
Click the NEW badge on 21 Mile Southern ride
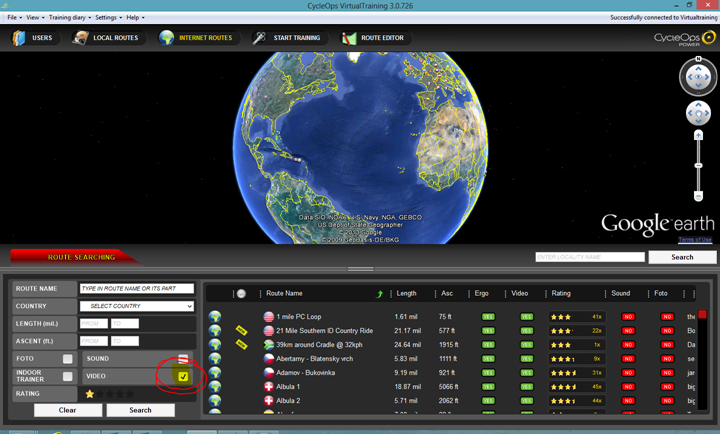tap(242, 330)
